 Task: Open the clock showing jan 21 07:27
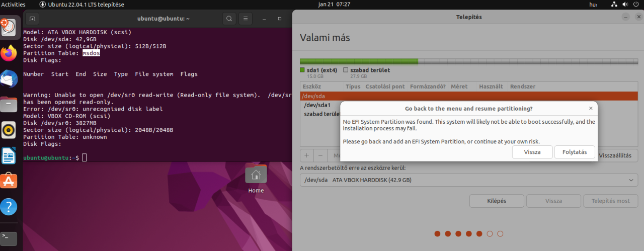(334, 5)
